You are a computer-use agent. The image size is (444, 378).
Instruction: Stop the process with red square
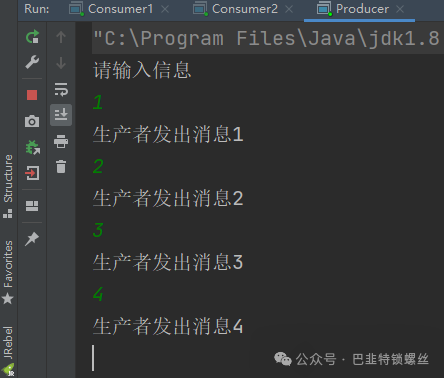[x=32, y=95]
